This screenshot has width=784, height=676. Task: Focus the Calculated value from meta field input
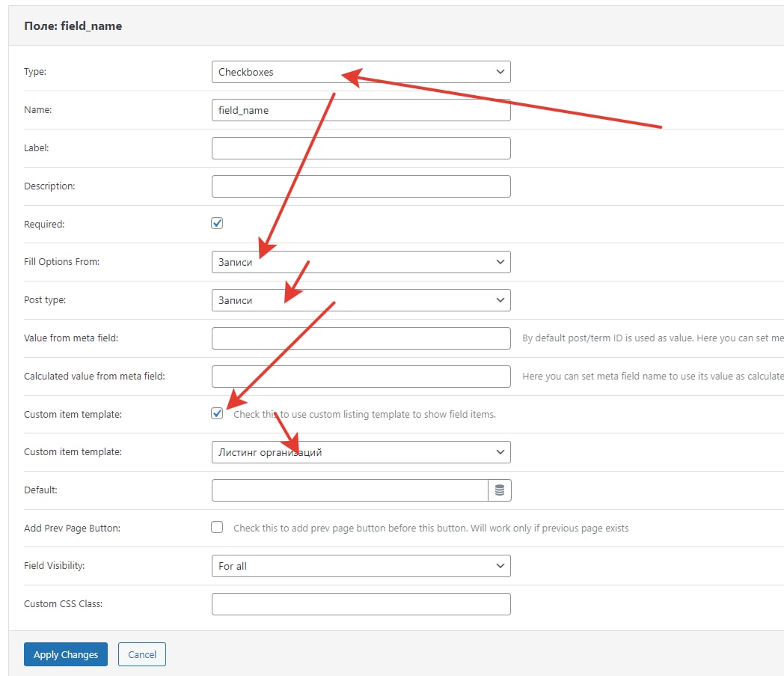(361, 377)
